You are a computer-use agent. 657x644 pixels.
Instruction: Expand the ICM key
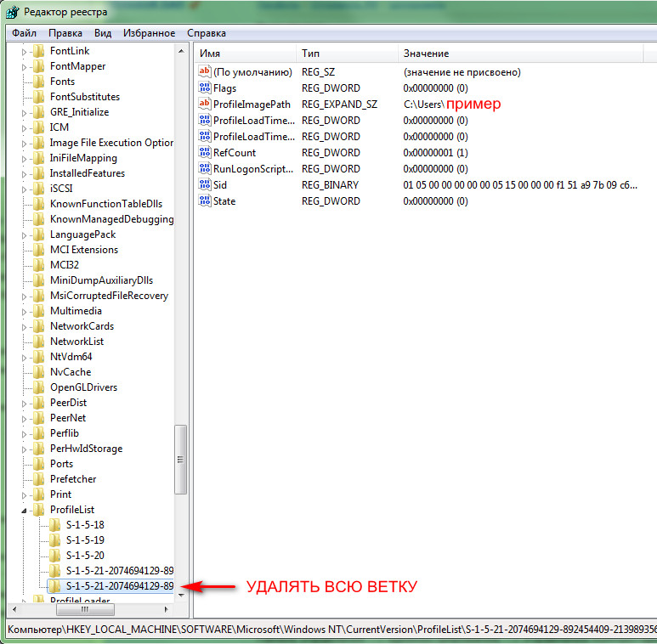click(x=24, y=128)
